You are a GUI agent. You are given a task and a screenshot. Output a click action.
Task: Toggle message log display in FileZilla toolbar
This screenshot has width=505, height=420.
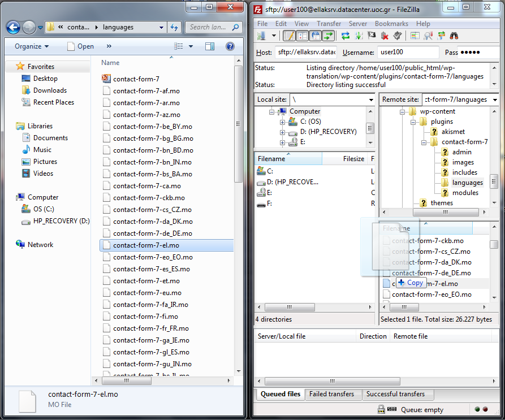tap(289, 36)
